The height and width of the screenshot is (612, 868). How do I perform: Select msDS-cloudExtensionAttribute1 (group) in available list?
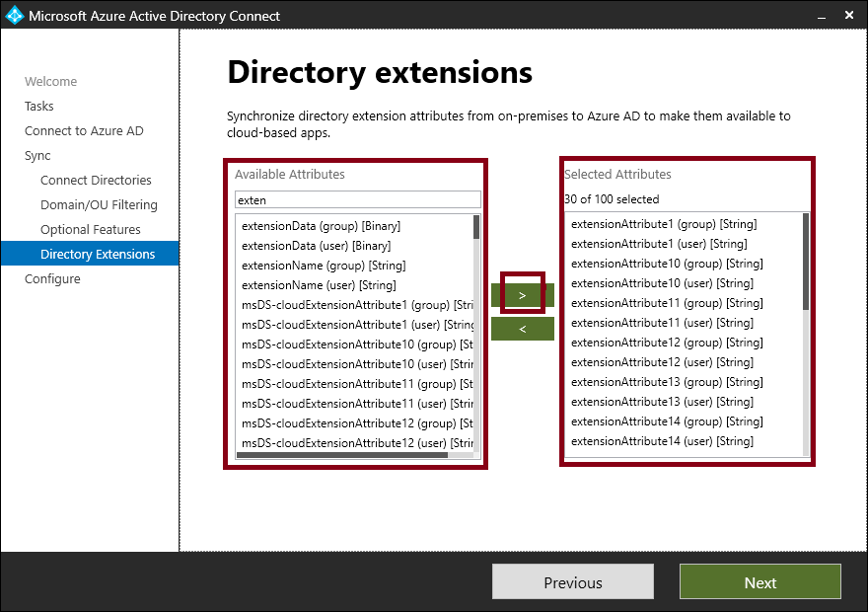click(x=357, y=305)
